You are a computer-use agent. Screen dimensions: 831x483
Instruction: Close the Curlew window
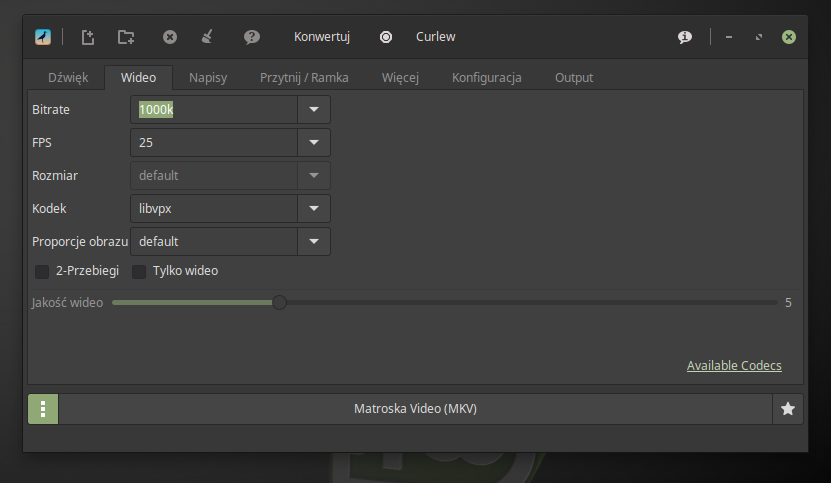point(789,37)
